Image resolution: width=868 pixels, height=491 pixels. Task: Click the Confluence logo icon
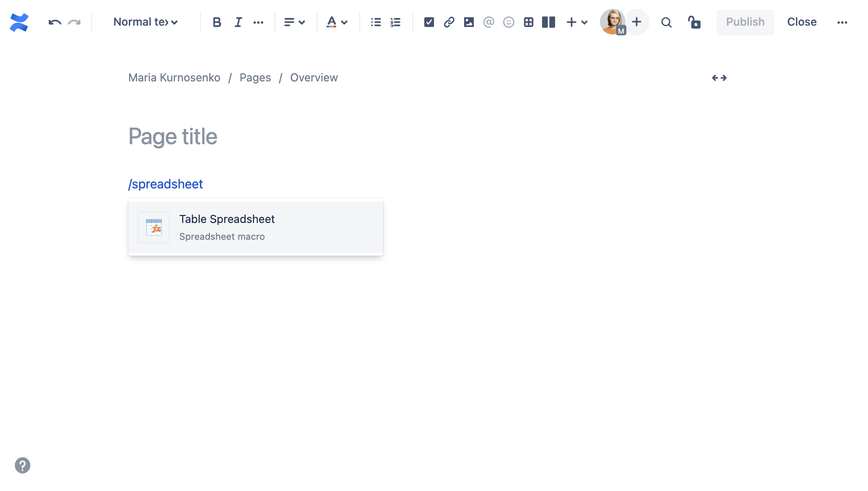pyautogui.click(x=19, y=22)
